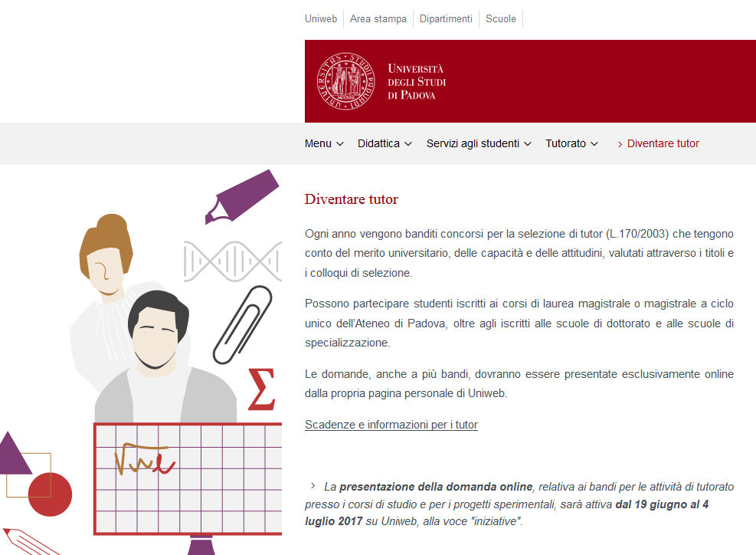Click the red sigma symbol
The width and height of the screenshot is (756, 555).
(x=261, y=389)
